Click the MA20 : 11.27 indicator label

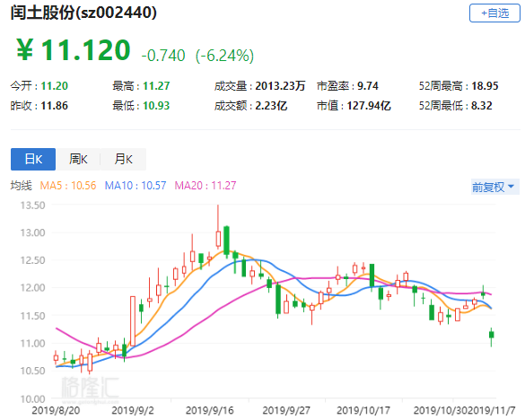pyautogui.click(x=206, y=185)
